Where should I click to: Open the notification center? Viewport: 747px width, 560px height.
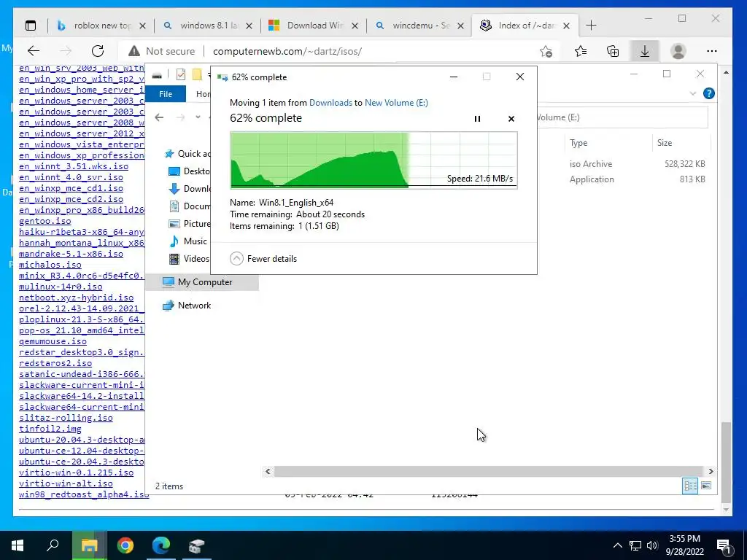tap(724, 545)
